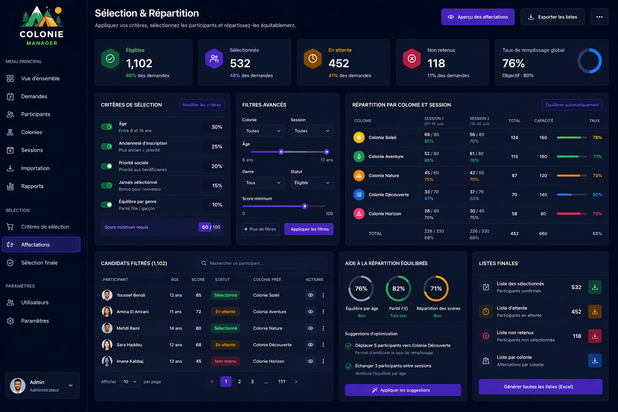The image size is (618, 412).
Task: Expand more filters with Plus de filtres
Action: point(261,229)
